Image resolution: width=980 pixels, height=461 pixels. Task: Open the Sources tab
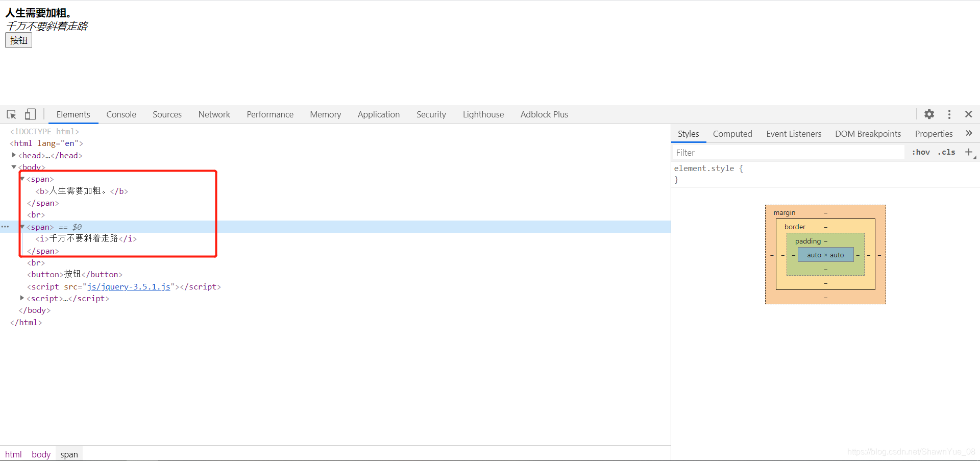point(167,114)
